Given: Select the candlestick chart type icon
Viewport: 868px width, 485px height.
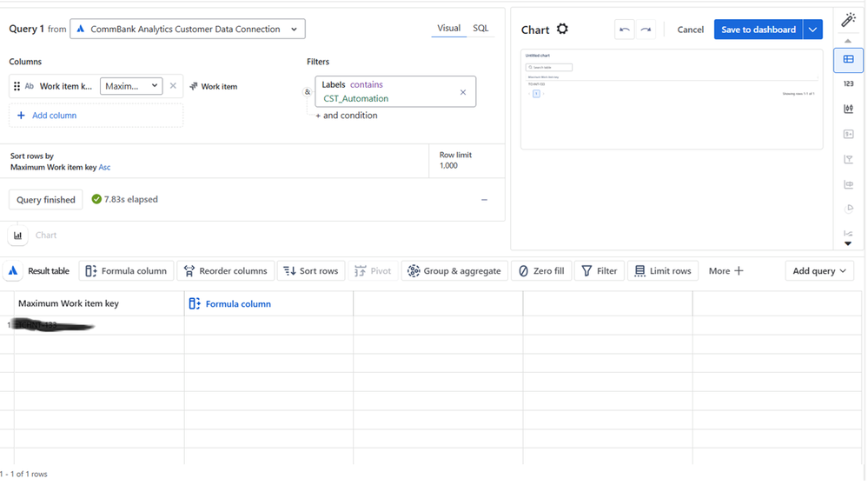Looking at the screenshot, I should tap(848, 109).
